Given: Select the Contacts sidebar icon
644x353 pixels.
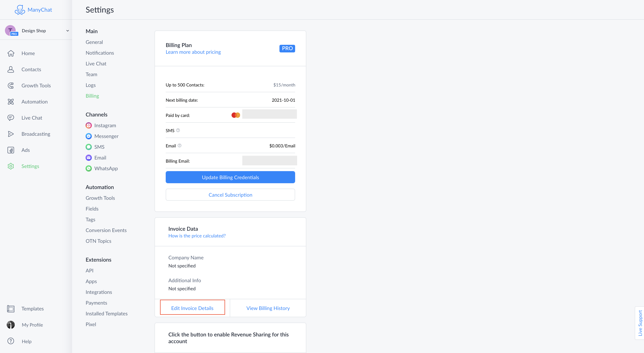Looking at the screenshot, I should click(11, 69).
